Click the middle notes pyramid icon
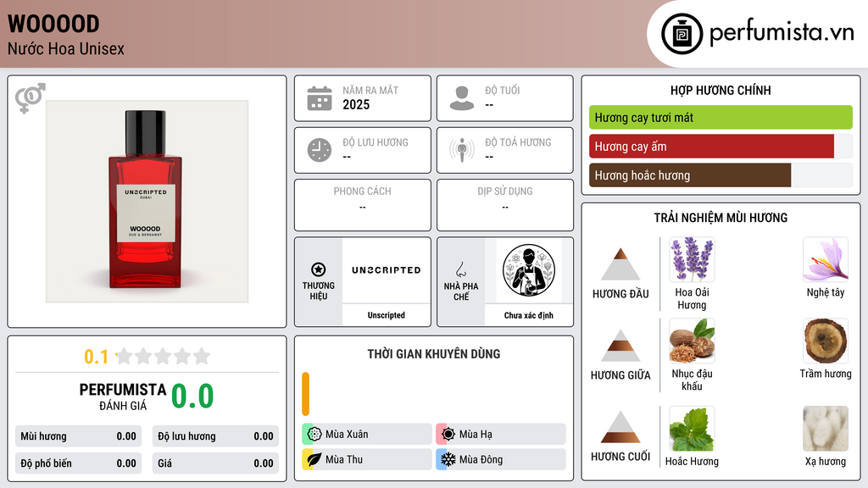 point(620,346)
